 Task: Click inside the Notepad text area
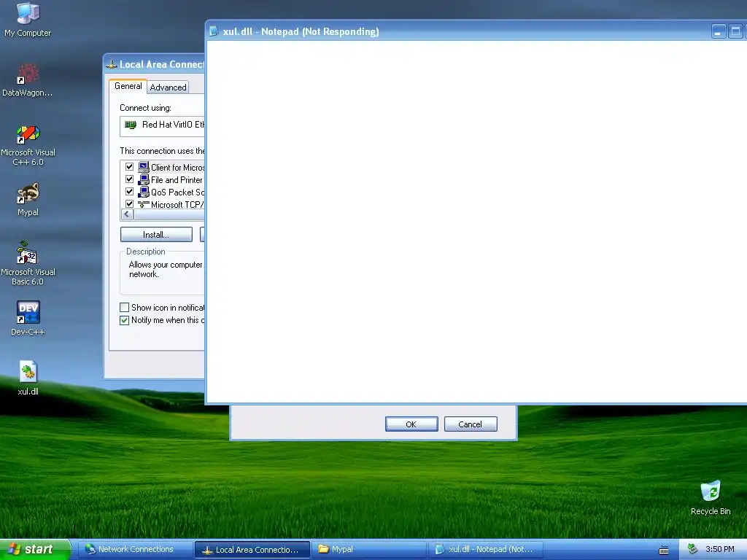coord(476,222)
